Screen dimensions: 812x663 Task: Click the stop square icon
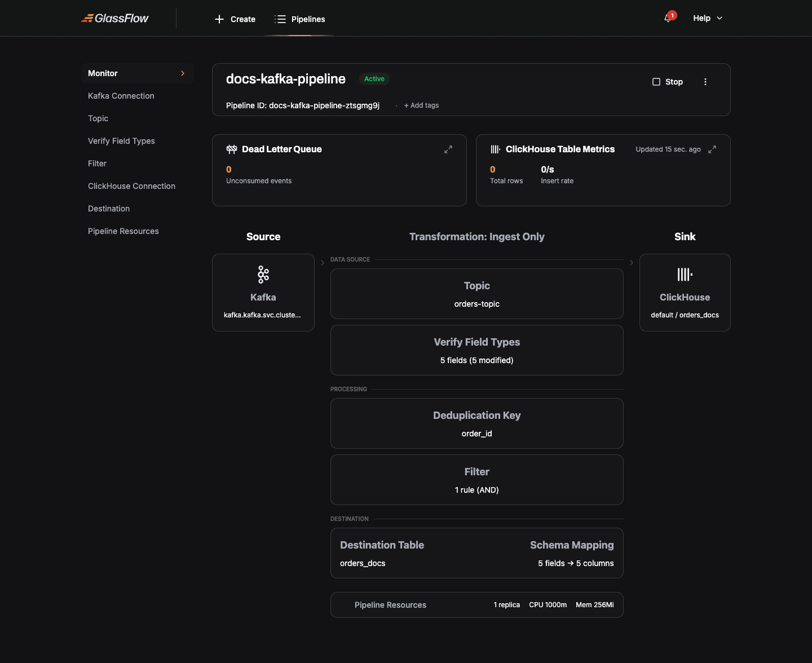(x=656, y=82)
